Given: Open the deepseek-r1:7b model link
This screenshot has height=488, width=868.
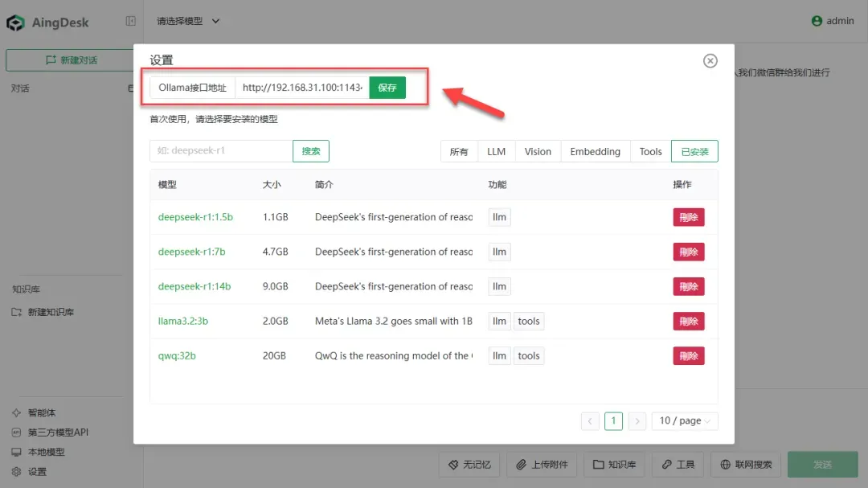Looking at the screenshot, I should pos(191,252).
